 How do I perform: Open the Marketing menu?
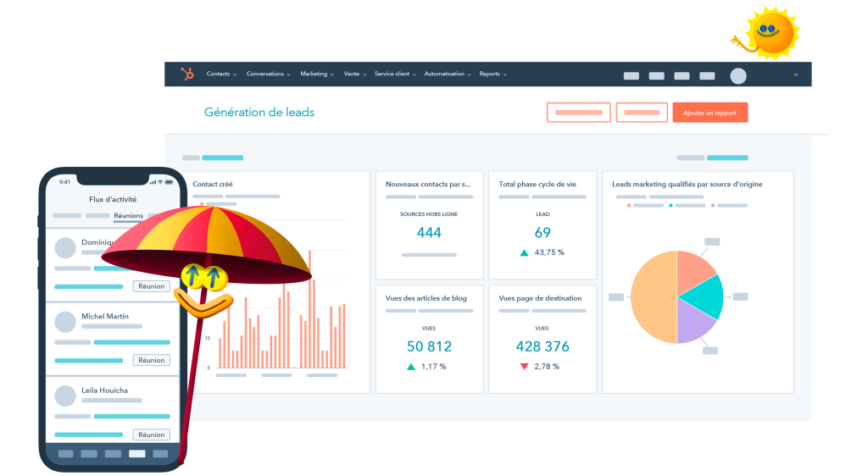point(317,74)
